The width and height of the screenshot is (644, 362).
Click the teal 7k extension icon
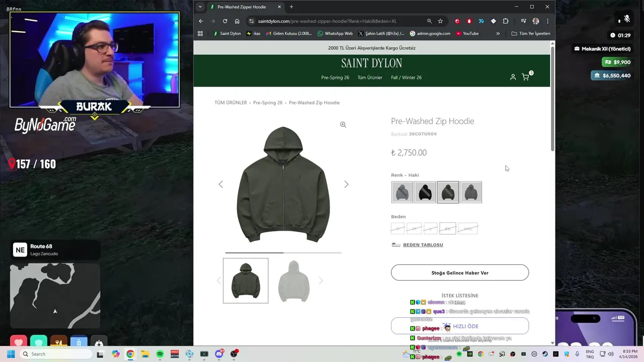[481, 21]
